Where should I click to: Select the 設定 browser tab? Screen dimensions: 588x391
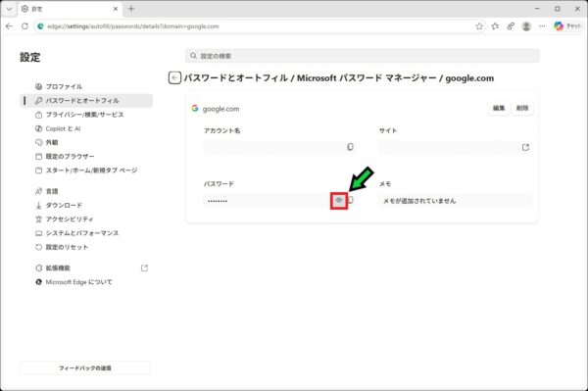point(70,9)
